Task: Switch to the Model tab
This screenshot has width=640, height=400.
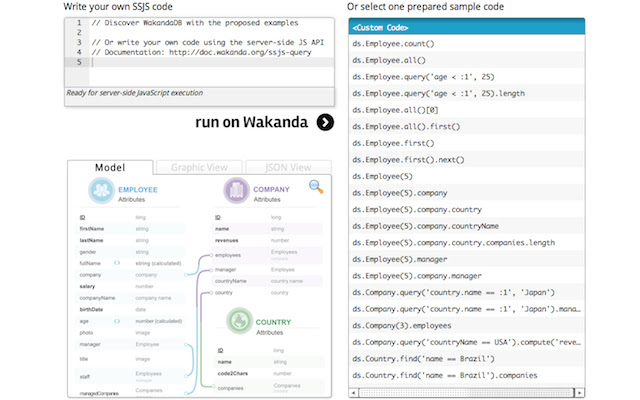Action: [x=110, y=167]
